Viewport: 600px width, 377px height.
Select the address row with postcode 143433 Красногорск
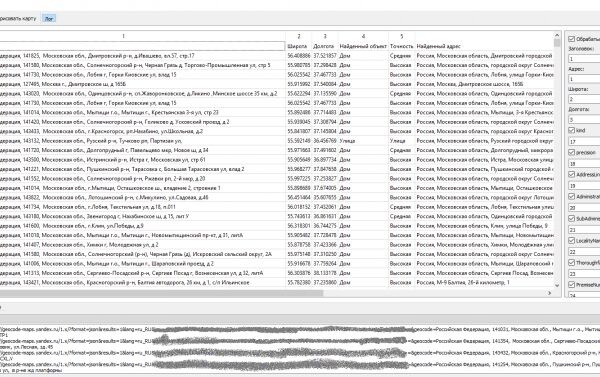pyautogui.click(x=142, y=131)
